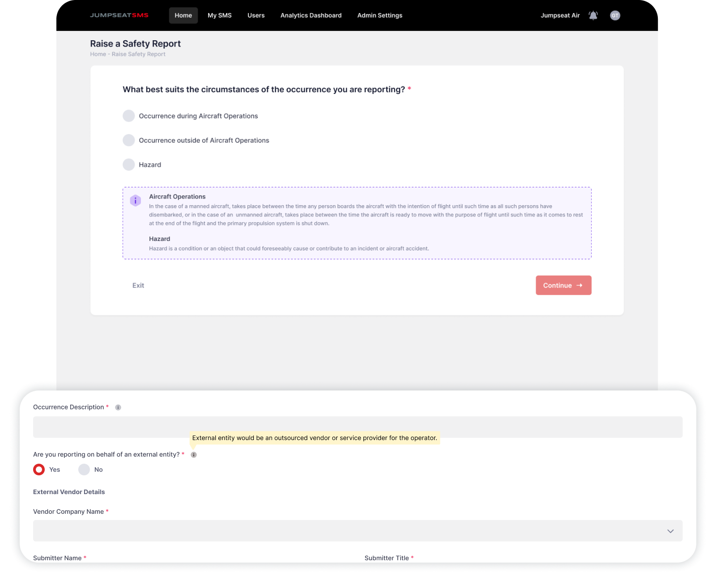The height and width of the screenshot is (588, 716).
Task: Open the My SMS menu
Action: [219, 15]
